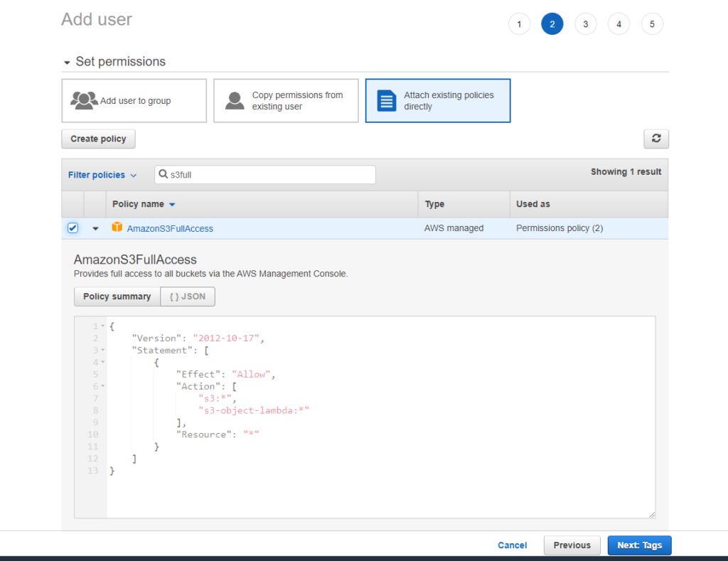Uncheck the AmazonS3FullAccess policy checkbox
728x561 pixels.
pos(73,228)
